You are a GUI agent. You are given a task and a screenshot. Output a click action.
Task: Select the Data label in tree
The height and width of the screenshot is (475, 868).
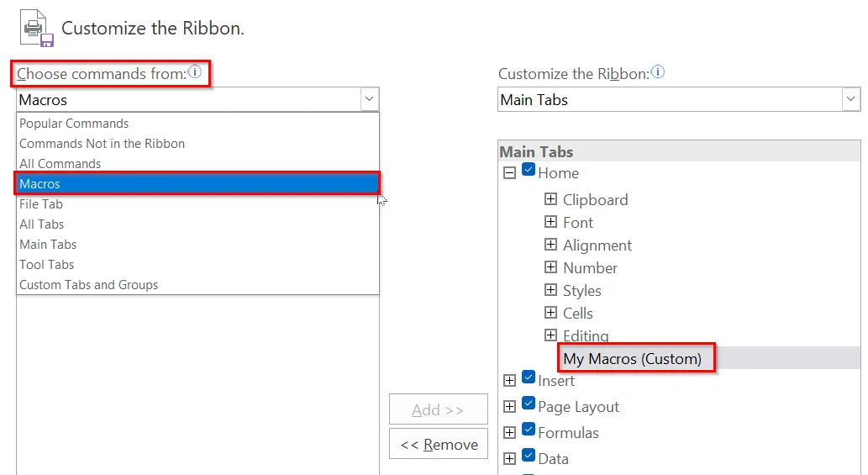(553, 459)
